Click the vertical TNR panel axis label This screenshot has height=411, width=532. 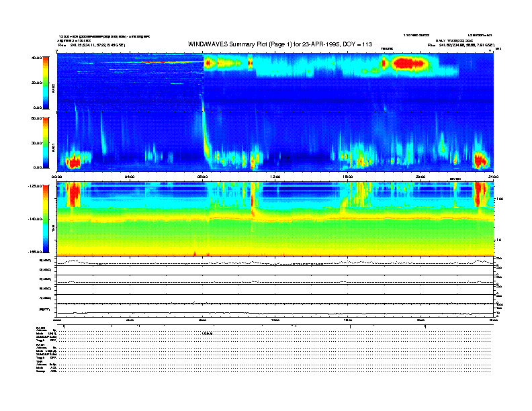54,229
